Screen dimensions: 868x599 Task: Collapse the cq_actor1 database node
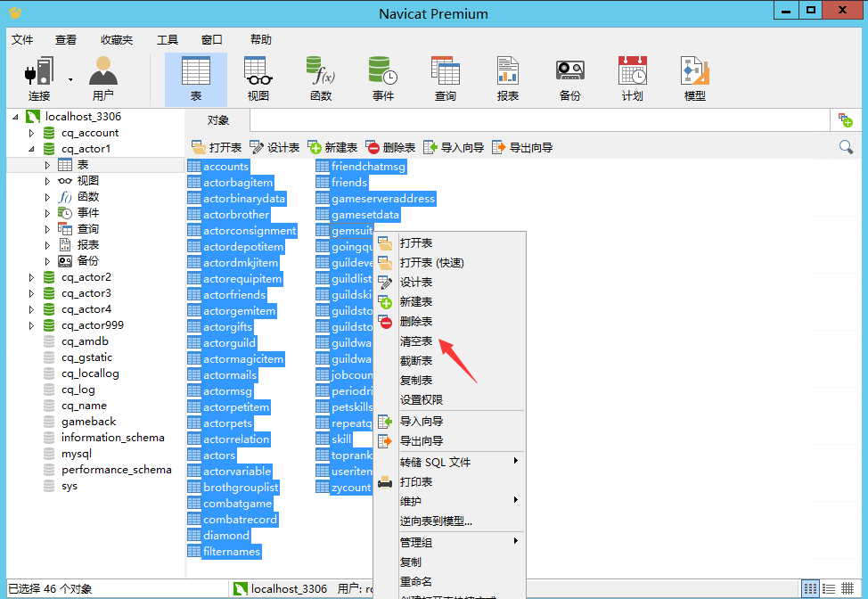pos(31,149)
